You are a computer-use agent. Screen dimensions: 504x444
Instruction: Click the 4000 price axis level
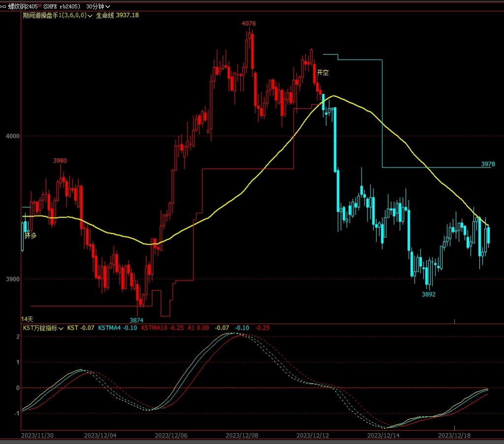[x=12, y=136]
